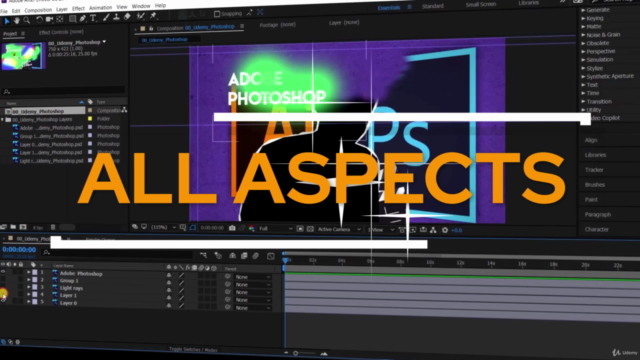Click the frame blending icon in timeline
The image size is (640, 360).
[x=244, y=256]
